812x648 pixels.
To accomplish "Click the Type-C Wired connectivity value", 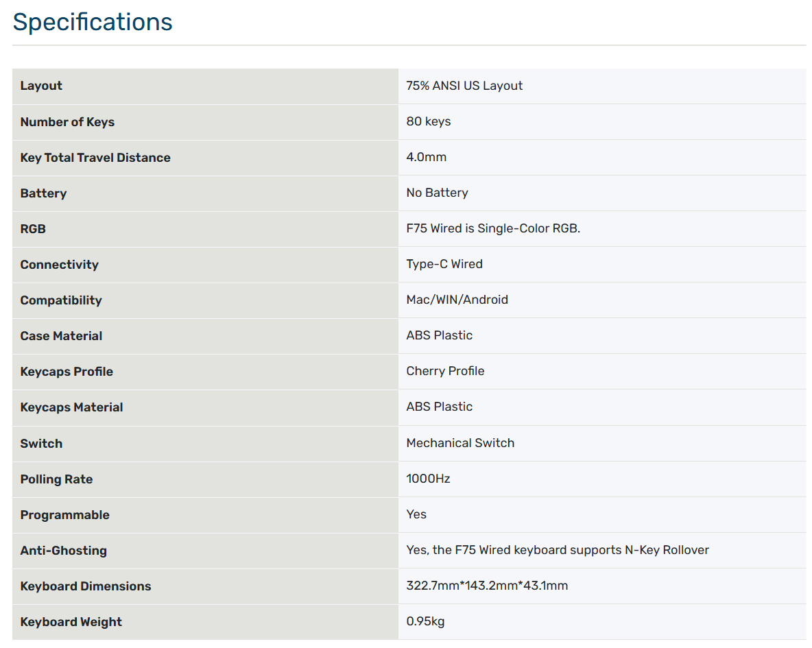I will point(444,264).
